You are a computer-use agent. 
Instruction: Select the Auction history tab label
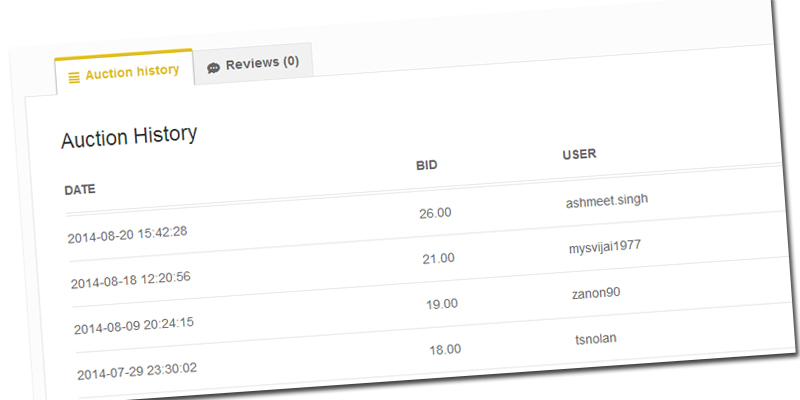[131, 72]
